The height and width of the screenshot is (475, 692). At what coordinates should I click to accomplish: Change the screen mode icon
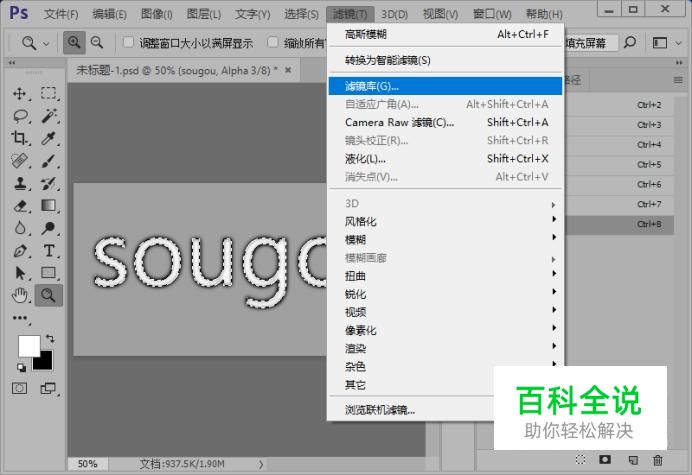point(48,388)
